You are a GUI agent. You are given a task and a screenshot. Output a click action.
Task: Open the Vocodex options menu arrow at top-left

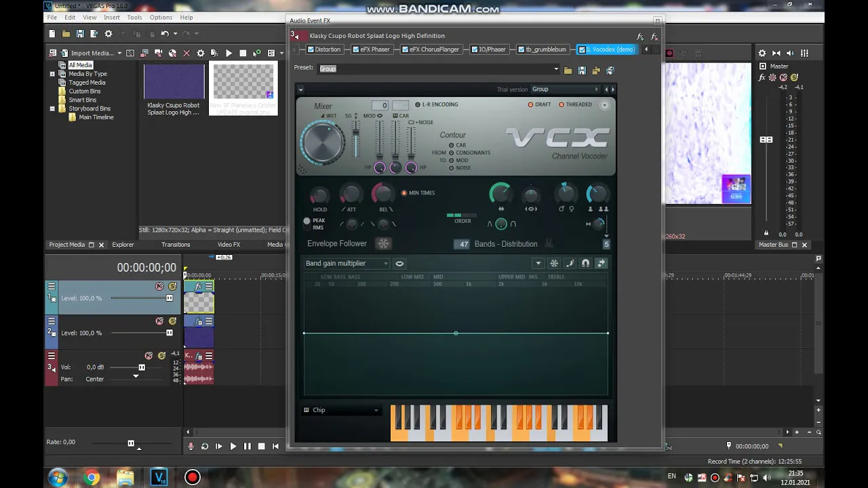300,89
